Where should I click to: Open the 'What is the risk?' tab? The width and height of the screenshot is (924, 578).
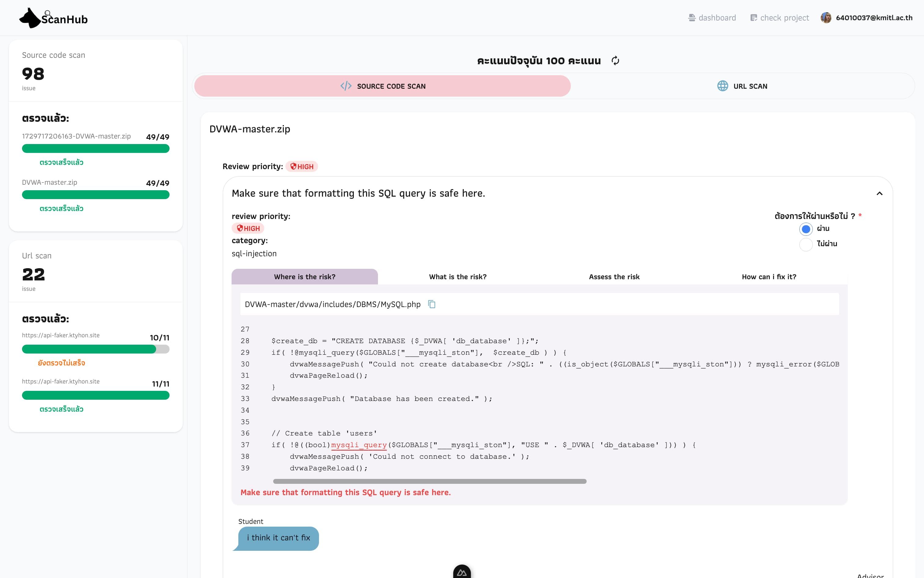(457, 276)
